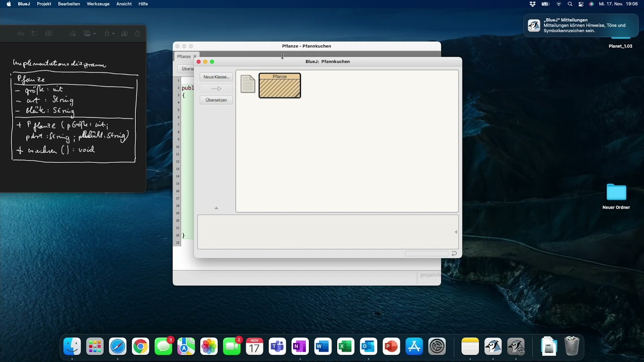
Task: Insert a checklist in Notes
Action: click(x=34, y=34)
